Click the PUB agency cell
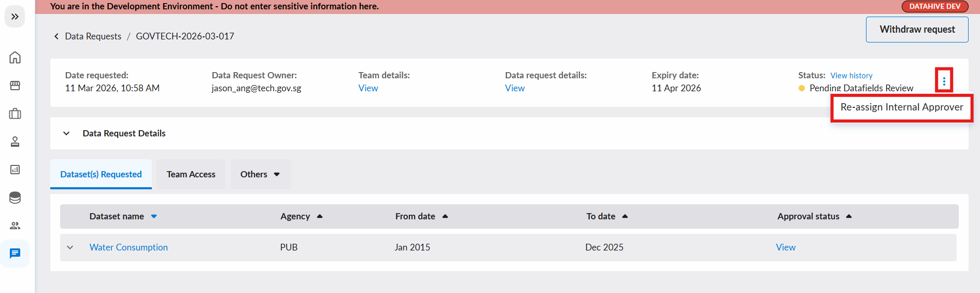Viewport: 980px width, 293px height. point(289,247)
